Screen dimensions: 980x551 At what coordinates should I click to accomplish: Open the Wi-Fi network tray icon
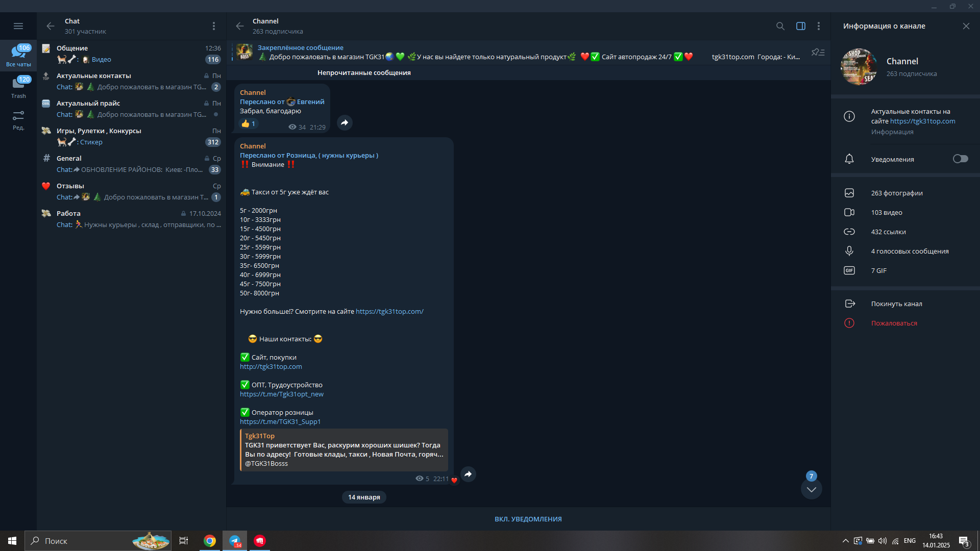coord(895,541)
